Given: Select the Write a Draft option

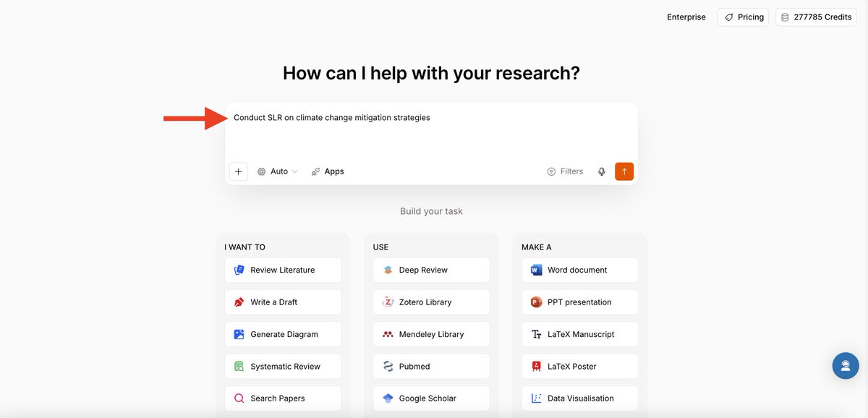Looking at the screenshot, I should (x=283, y=302).
